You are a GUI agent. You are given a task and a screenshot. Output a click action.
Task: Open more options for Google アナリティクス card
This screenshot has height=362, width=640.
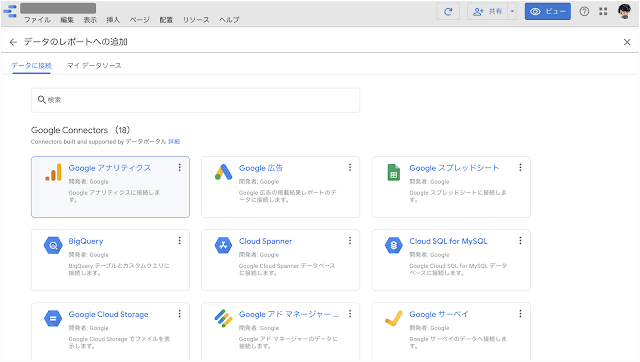(x=180, y=167)
